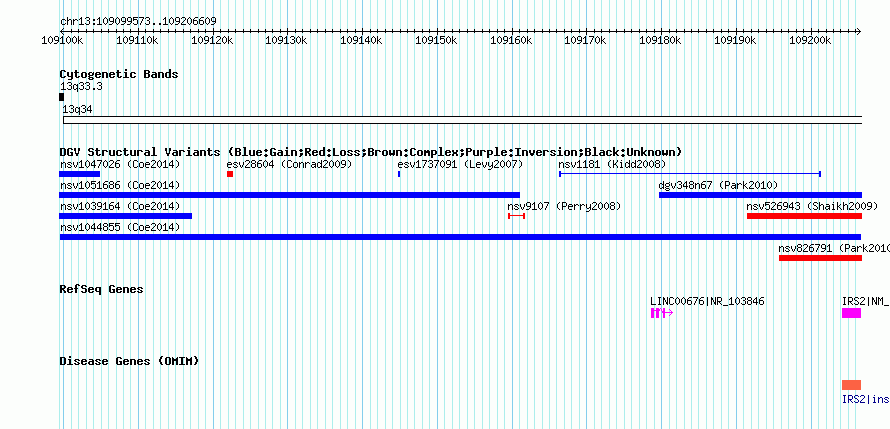Click the nsv1051686 blue gain bar
This screenshot has height=429, width=890.
pos(289,195)
